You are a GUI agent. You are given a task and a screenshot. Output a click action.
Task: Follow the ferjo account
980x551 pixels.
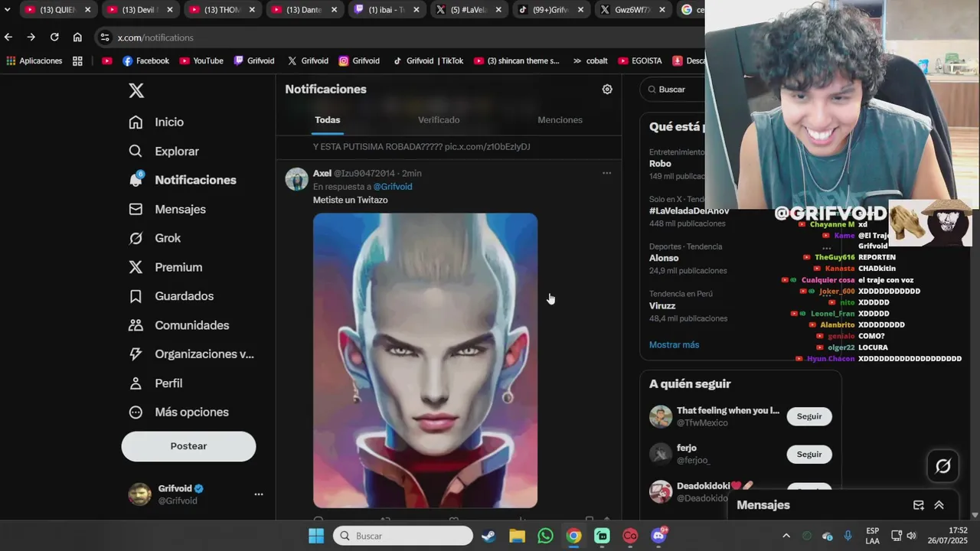point(809,454)
